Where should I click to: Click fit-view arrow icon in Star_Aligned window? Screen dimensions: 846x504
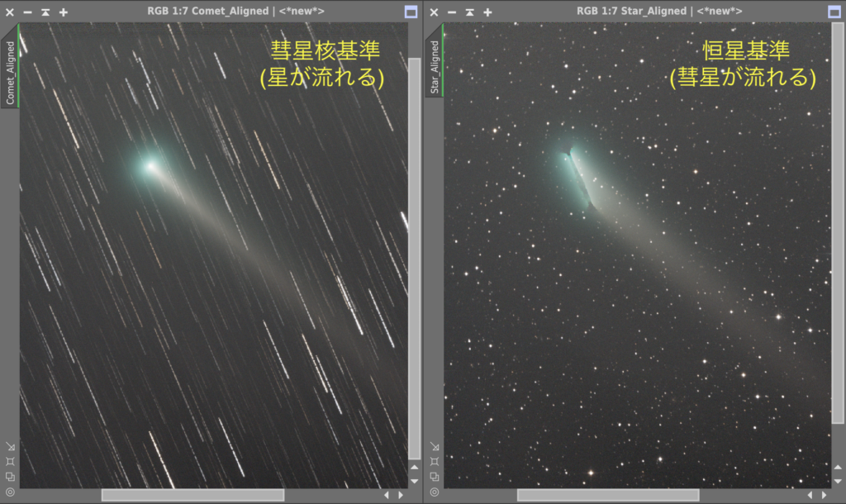435,446
